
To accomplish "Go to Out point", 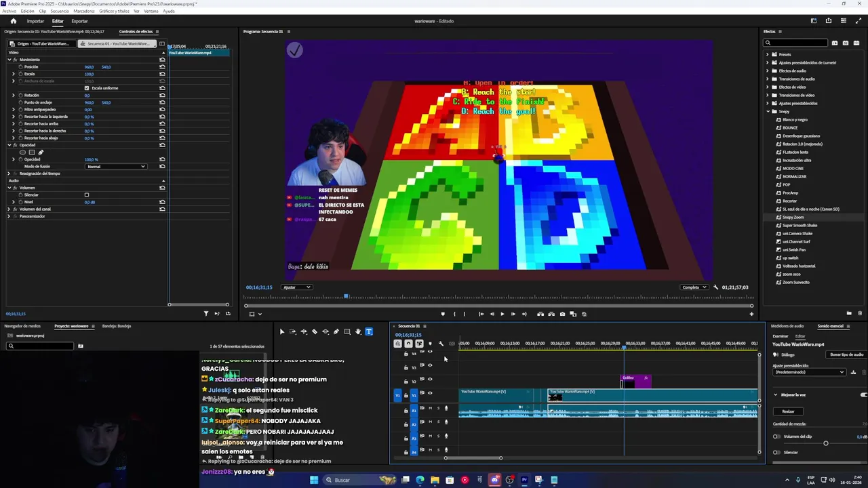I will coord(524,314).
